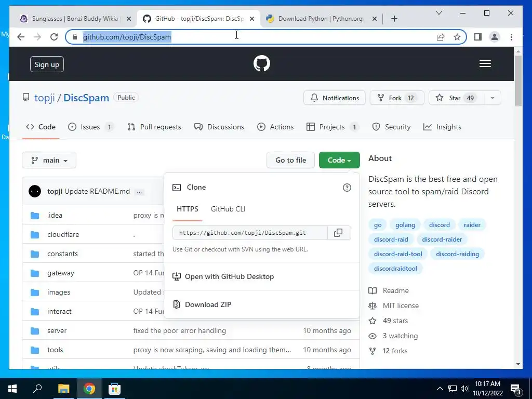Open the Insights tab
Viewport: 532px width, 399px height.
point(442,127)
